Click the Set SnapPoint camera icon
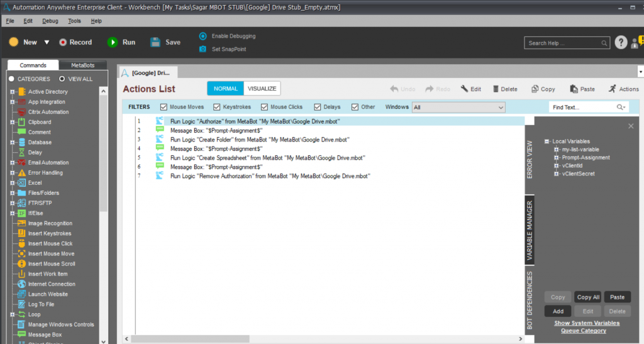Viewport: 644px width, 344px height. pos(203,49)
